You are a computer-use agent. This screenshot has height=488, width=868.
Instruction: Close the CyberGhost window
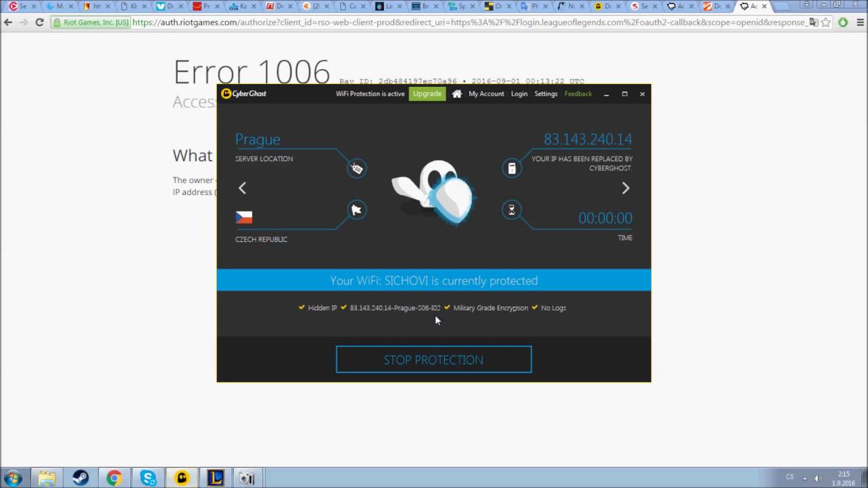click(642, 94)
